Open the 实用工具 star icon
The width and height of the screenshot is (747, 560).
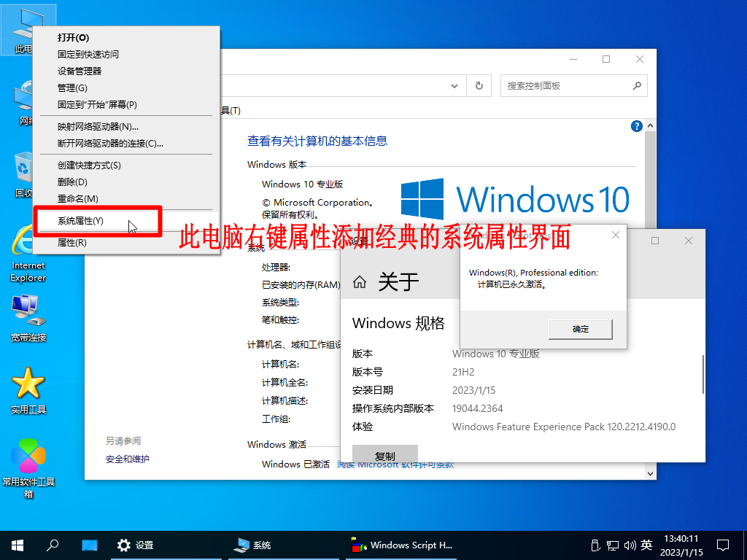[28, 390]
